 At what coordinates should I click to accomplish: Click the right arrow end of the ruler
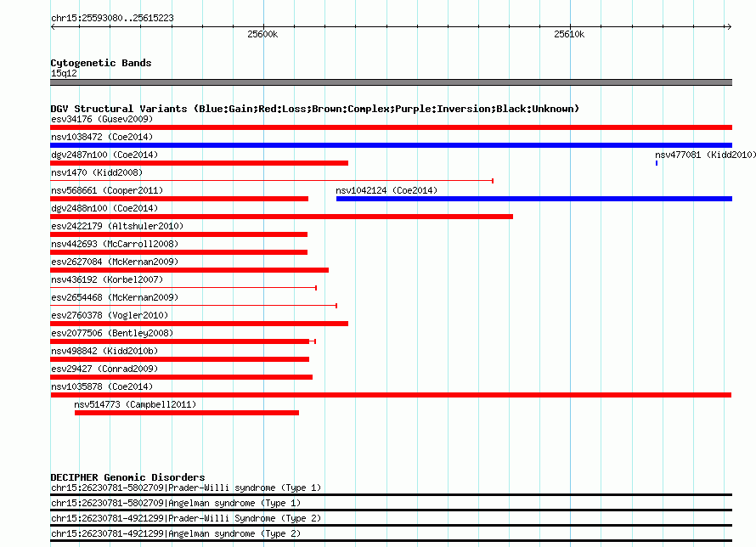pyautogui.click(x=729, y=27)
